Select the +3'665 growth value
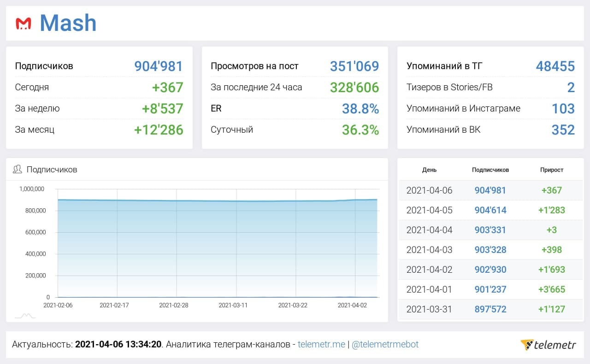This screenshot has width=590, height=364. coord(552,289)
